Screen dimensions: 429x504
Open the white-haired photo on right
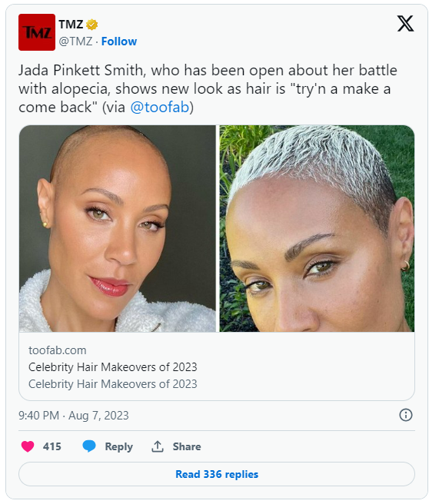(x=317, y=228)
